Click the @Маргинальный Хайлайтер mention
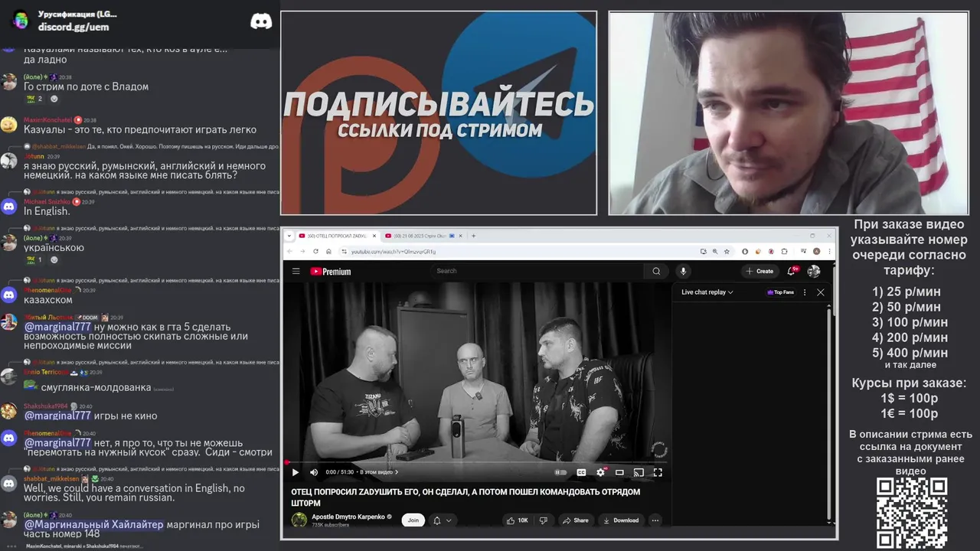Viewport: 980px width, 551px height. point(93,524)
